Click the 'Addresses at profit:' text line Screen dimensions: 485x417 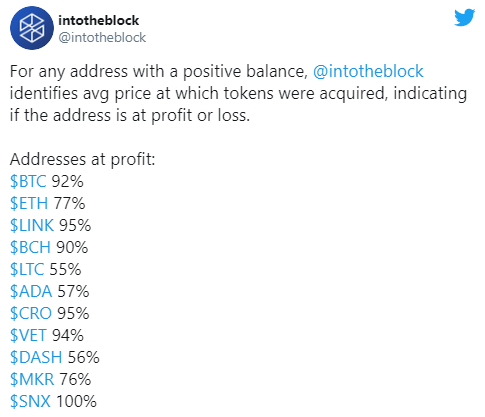[x=83, y=159]
